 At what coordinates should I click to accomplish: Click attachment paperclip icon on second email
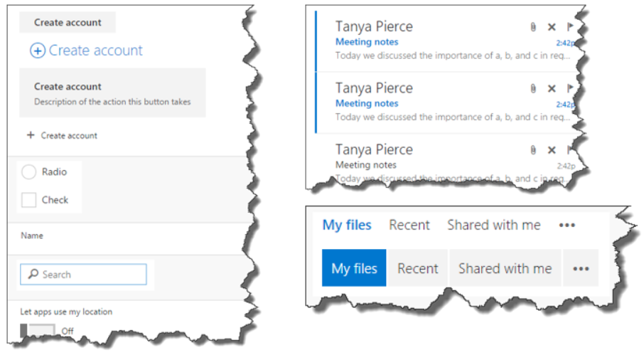(532, 89)
